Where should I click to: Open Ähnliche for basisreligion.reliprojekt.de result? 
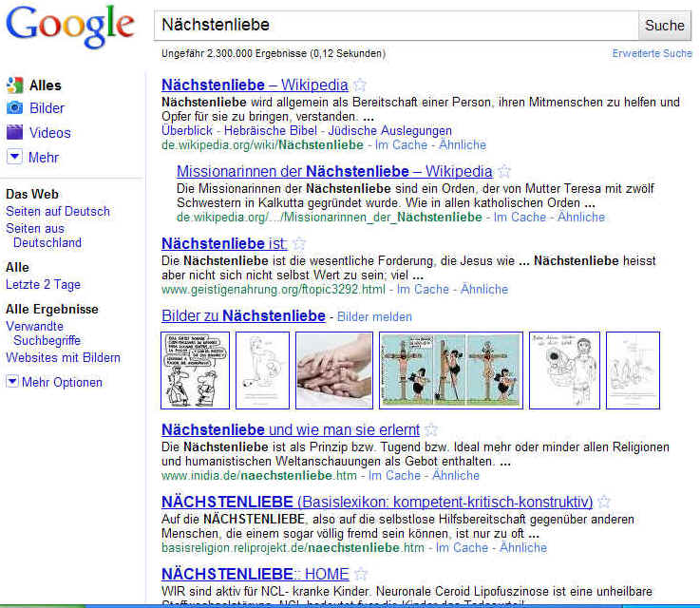coord(523,547)
